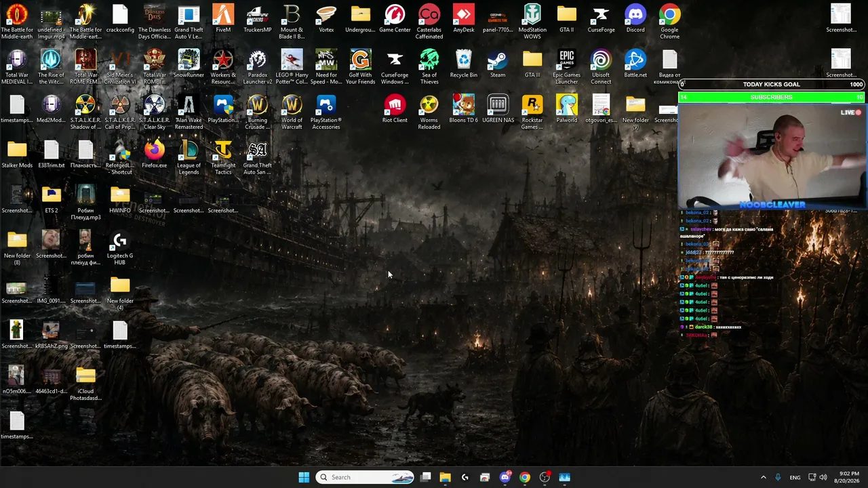
Task: Select the HWINFO folder
Action: pyautogui.click(x=120, y=200)
